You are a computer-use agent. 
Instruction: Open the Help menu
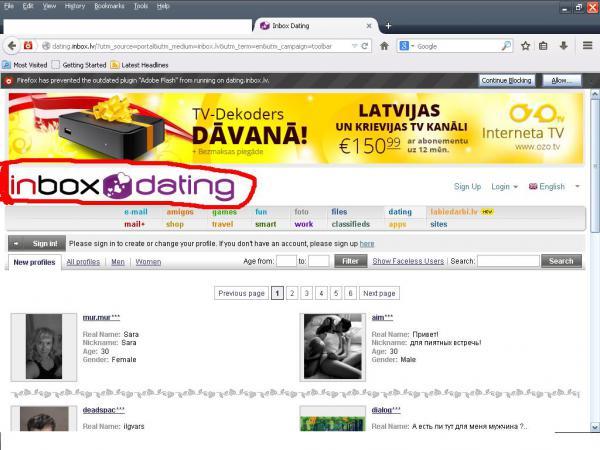click(163, 6)
